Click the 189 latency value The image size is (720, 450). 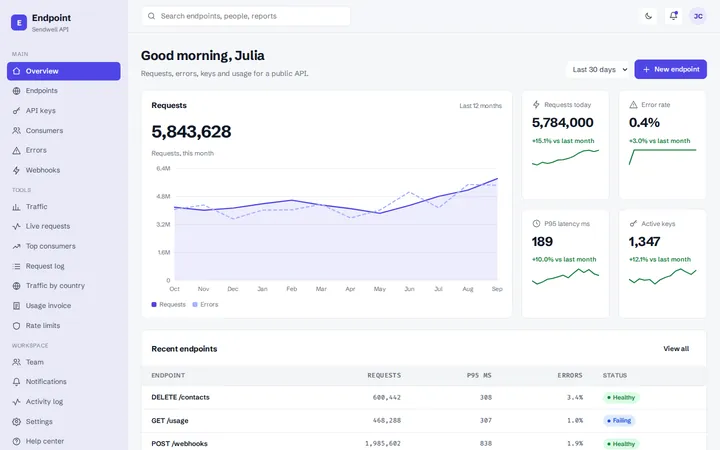coord(542,242)
